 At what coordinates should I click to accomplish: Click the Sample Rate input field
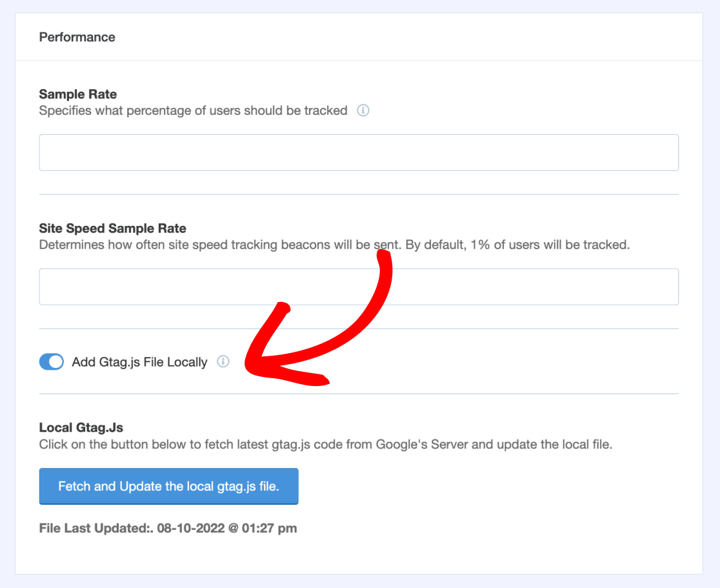359,152
